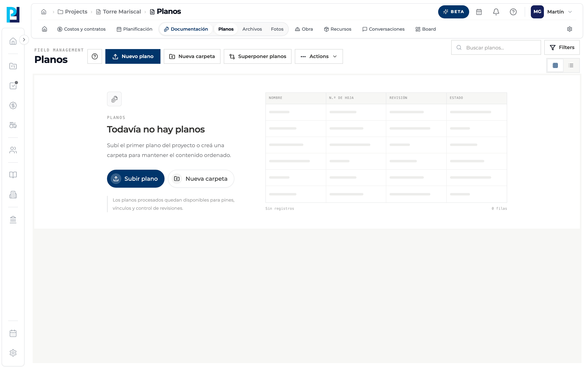Focus the Buscar planos search field

(496, 47)
